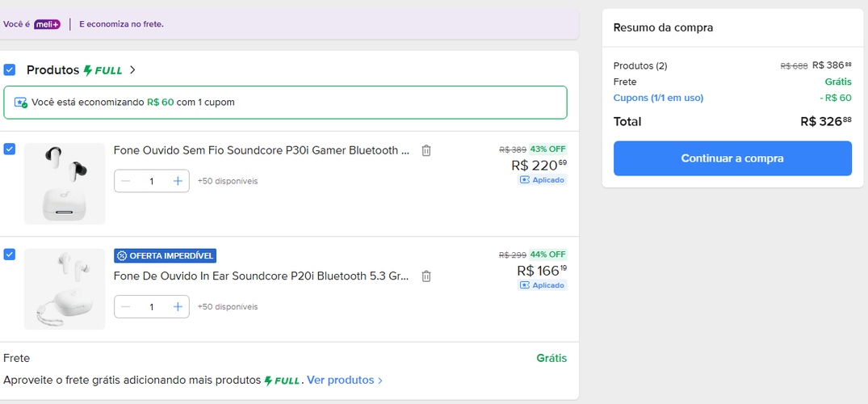
Task: Click the Aplicado coupon tag on P20i
Action: (543, 285)
